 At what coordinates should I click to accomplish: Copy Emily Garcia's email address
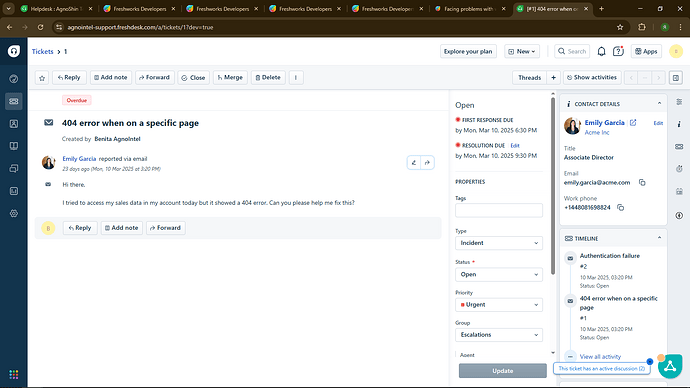click(x=642, y=182)
